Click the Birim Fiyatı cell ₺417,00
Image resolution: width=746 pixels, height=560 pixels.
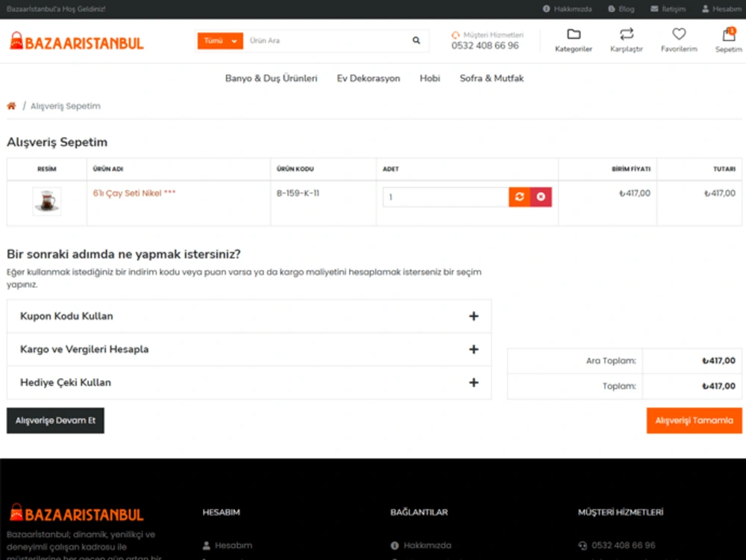pyautogui.click(x=634, y=193)
